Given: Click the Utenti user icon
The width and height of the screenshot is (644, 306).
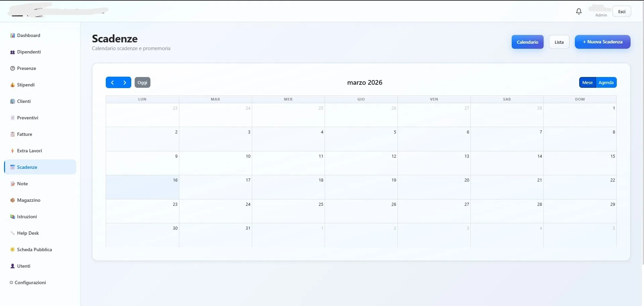Looking at the screenshot, I should point(12,266).
